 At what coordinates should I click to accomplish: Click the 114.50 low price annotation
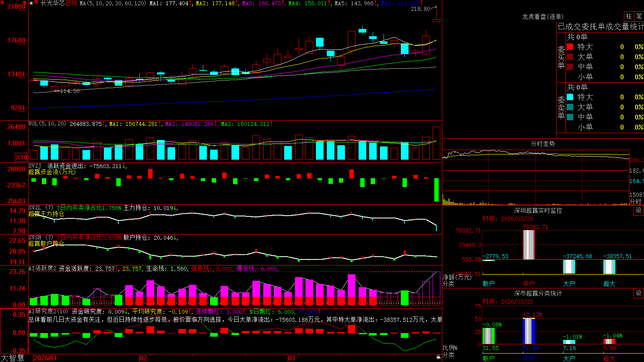point(70,91)
